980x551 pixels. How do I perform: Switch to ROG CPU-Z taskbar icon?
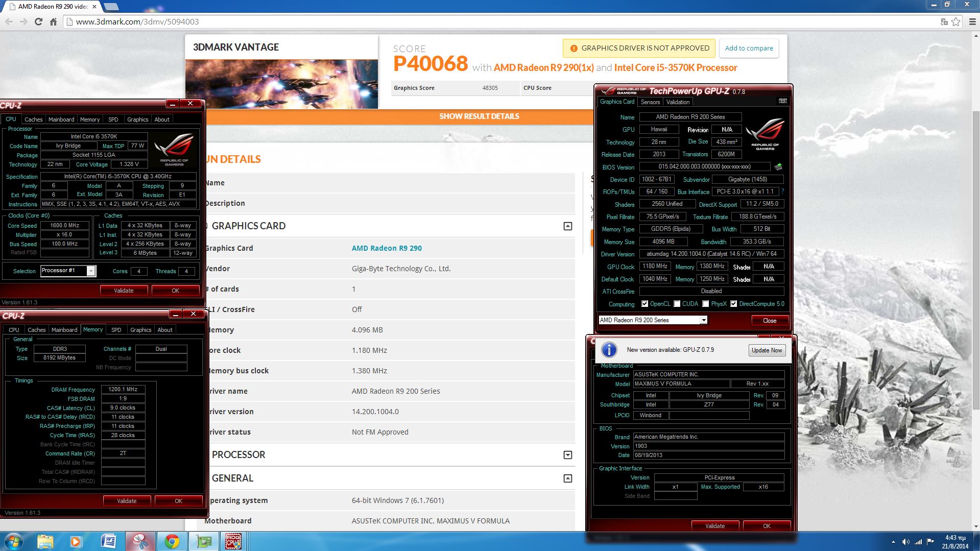pos(233,541)
